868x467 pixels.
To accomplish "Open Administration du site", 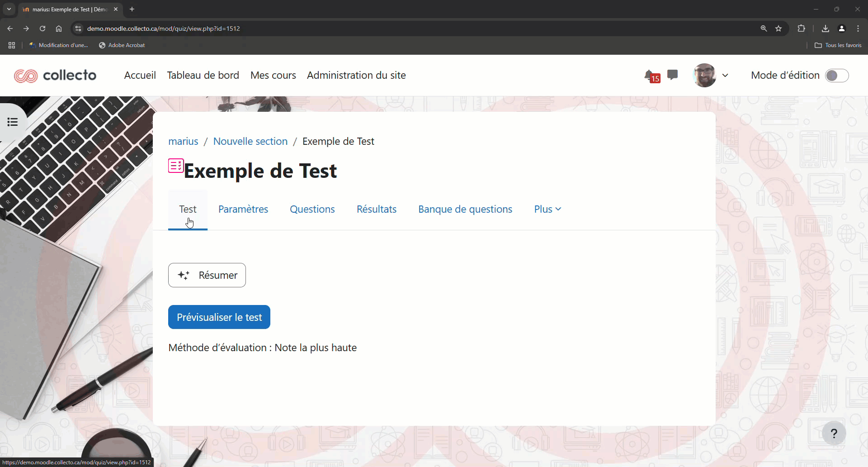I will point(356,75).
